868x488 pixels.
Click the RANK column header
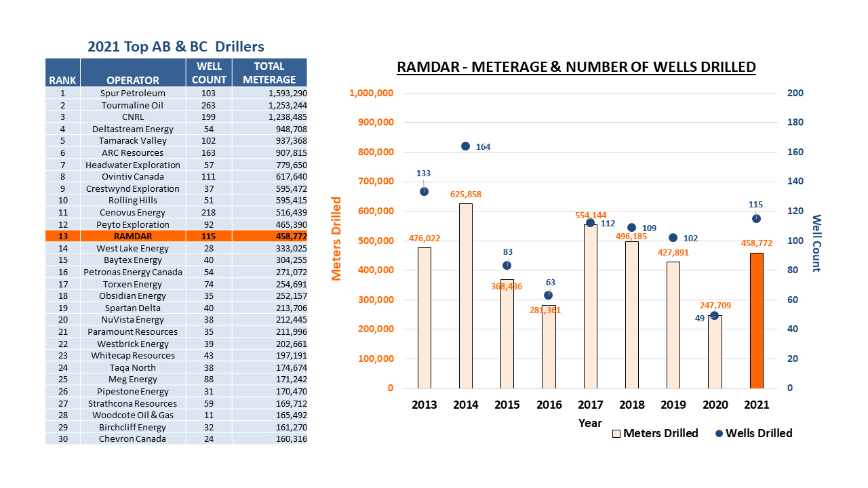(62, 73)
